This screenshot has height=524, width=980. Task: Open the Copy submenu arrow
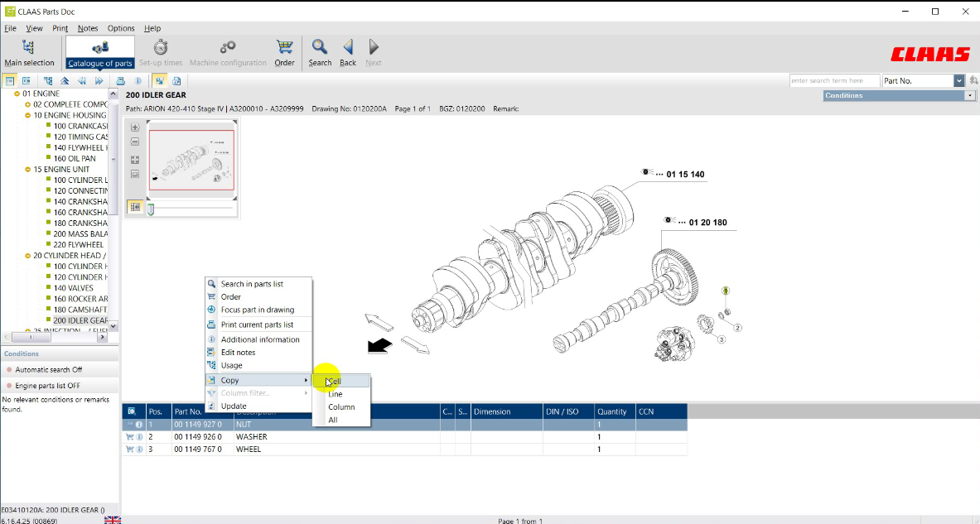pyautogui.click(x=307, y=380)
